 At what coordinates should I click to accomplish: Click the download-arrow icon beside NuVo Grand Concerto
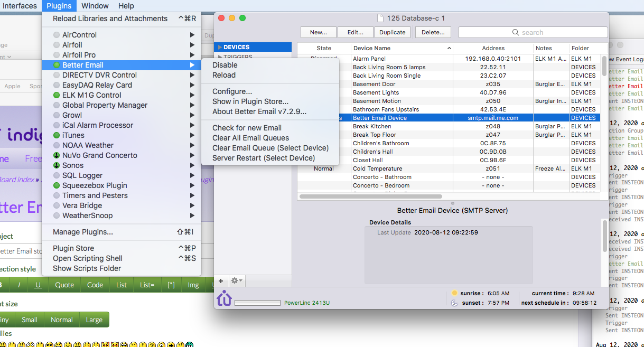[57, 155]
